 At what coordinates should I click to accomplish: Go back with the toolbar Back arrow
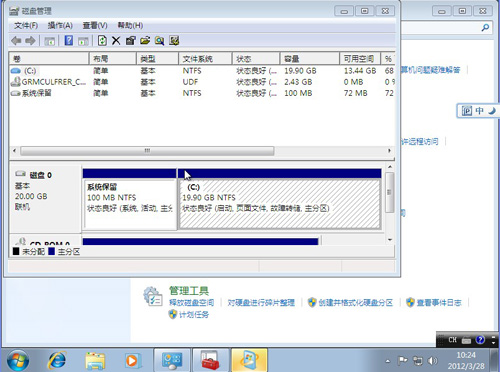(x=16, y=41)
